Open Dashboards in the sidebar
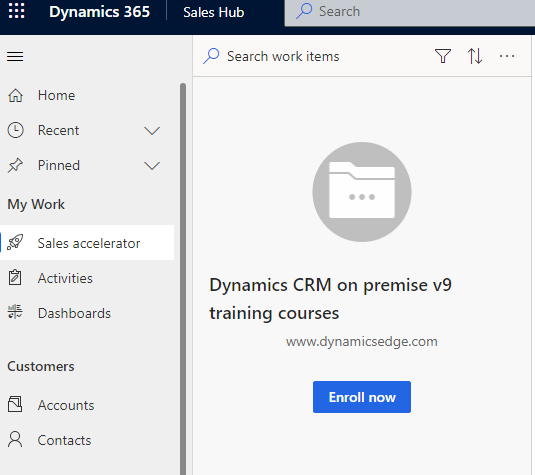This screenshot has height=475, width=535. click(x=87, y=313)
